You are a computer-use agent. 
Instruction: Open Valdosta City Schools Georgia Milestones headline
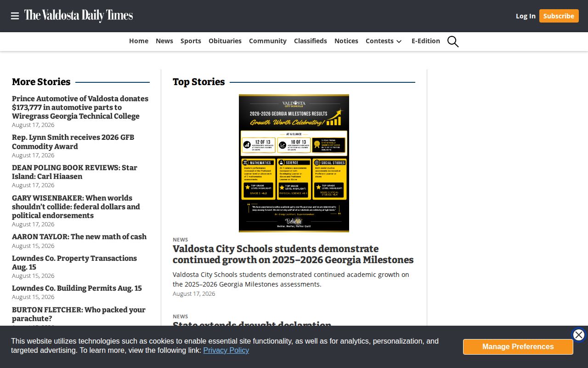coord(293,254)
